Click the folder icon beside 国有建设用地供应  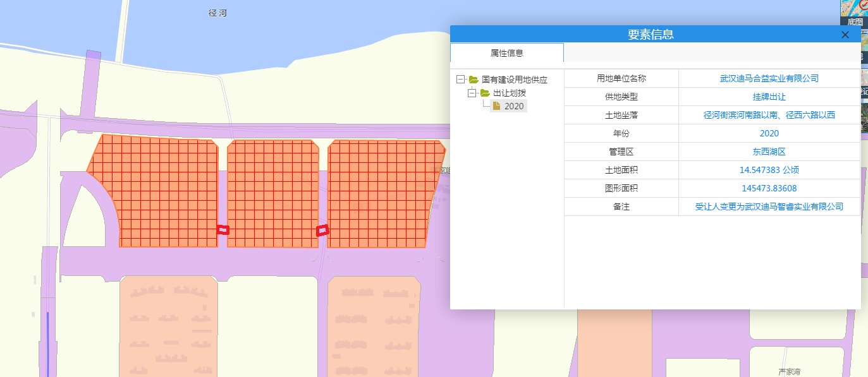click(474, 80)
